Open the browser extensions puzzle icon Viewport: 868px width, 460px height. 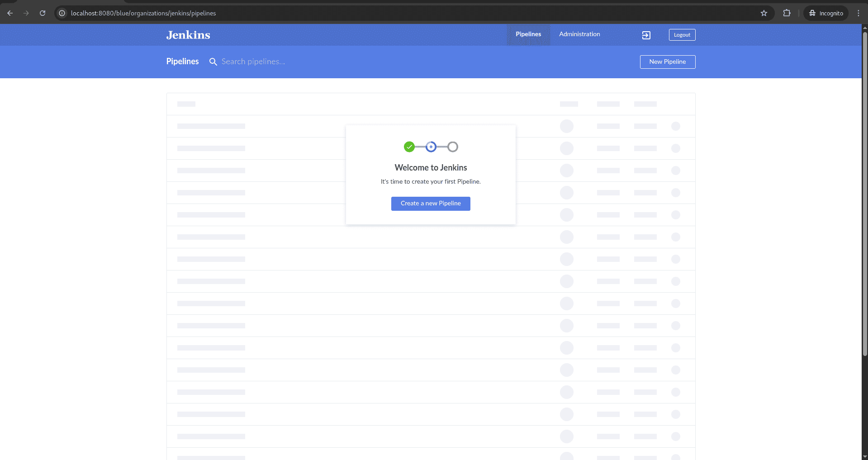tap(786, 13)
